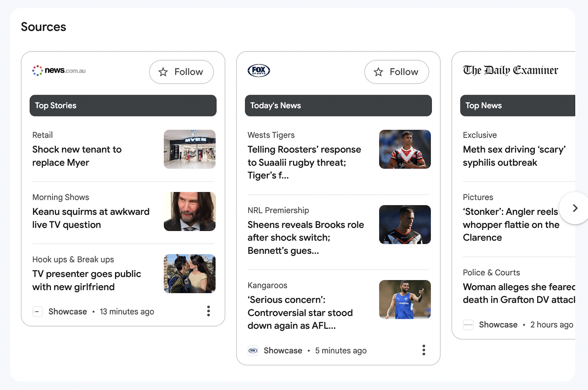This screenshot has width=588, height=390.
Task: Open The Daily Examiner source logo
Action: point(510,70)
